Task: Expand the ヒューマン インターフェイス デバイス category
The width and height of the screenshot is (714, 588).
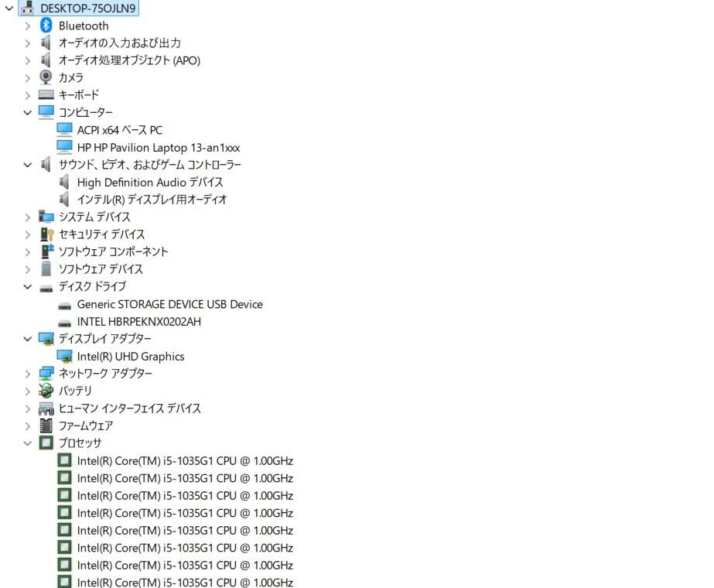Action: [28, 409]
